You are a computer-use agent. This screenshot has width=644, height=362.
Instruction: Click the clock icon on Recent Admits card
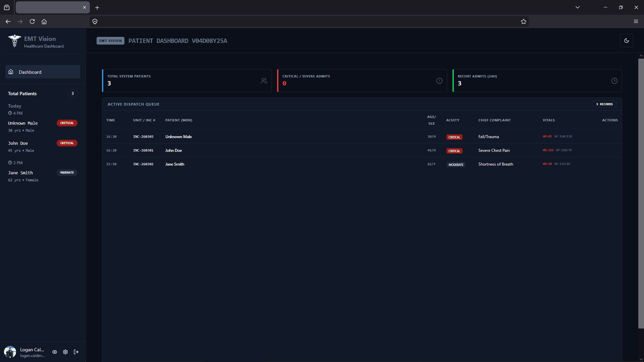(x=614, y=81)
